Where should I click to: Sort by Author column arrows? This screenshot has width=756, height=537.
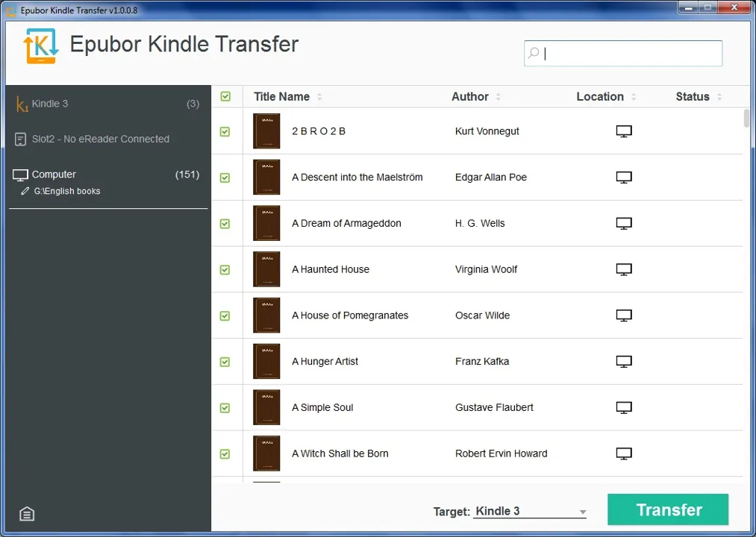(498, 97)
